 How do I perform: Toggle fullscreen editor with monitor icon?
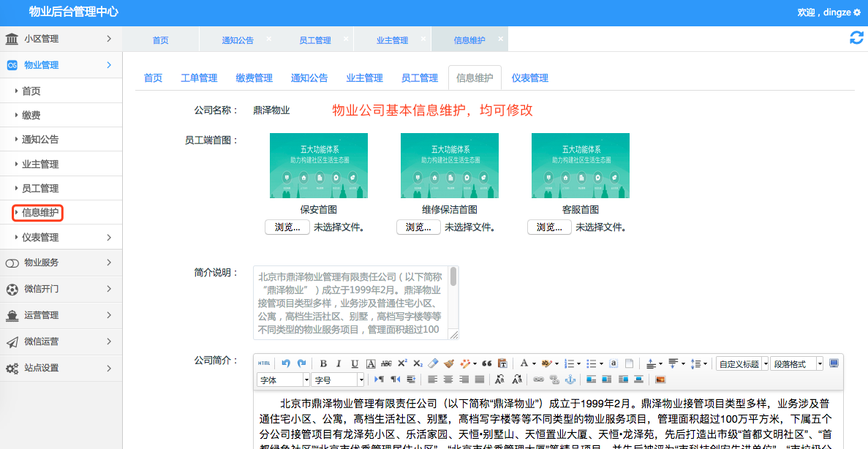(x=834, y=363)
